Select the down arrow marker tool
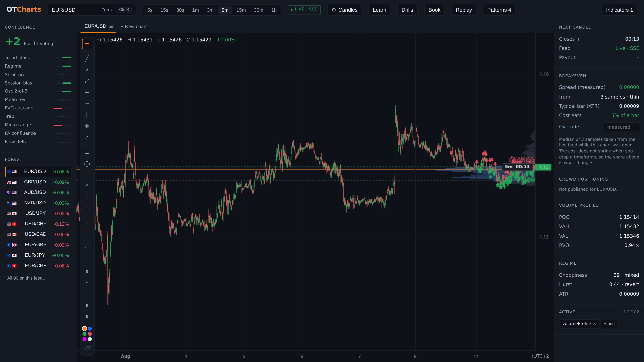The image size is (644, 362). (x=87, y=317)
